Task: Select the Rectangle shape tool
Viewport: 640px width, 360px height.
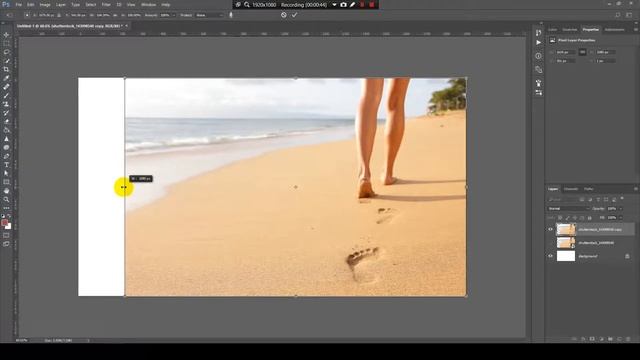Action: coord(6,182)
